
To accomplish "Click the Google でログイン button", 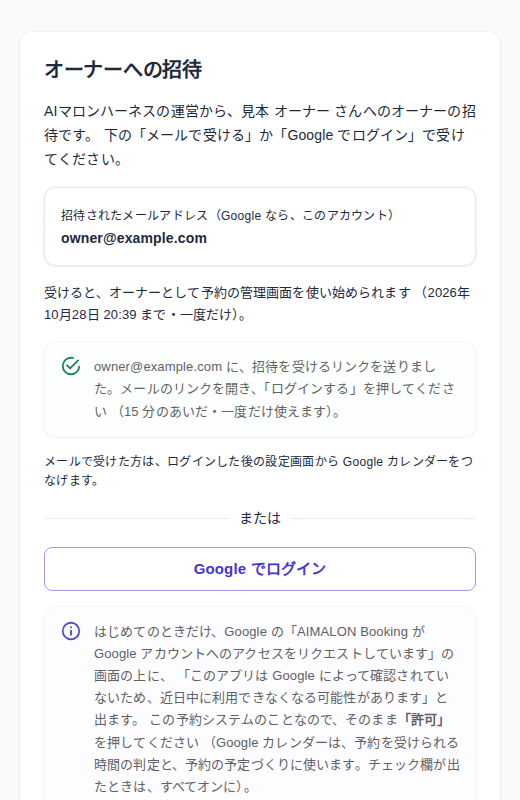I will click(x=260, y=569).
